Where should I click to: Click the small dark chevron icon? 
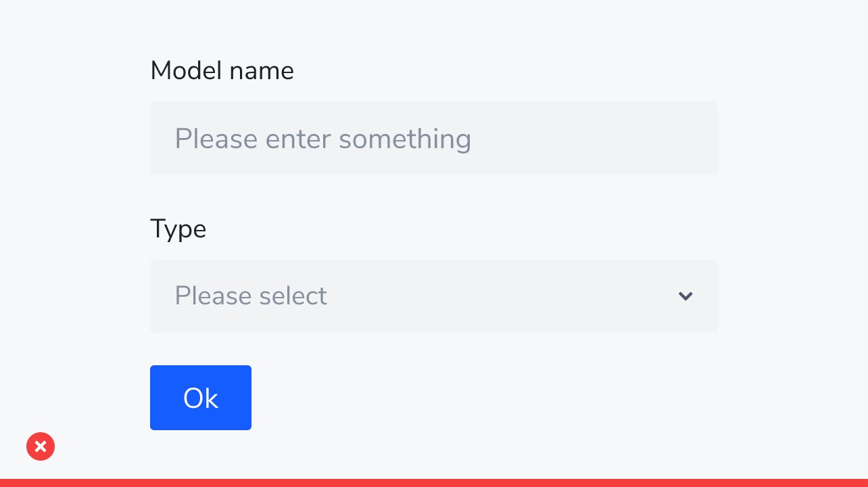685,296
